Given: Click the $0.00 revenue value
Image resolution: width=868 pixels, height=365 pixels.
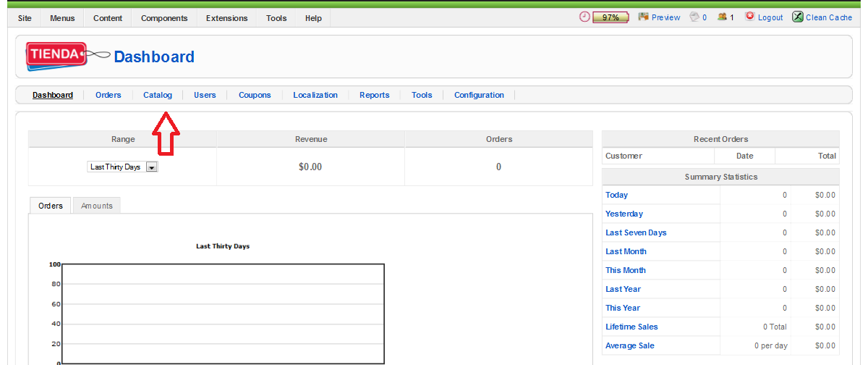Looking at the screenshot, I should click(x=310, y=167).
